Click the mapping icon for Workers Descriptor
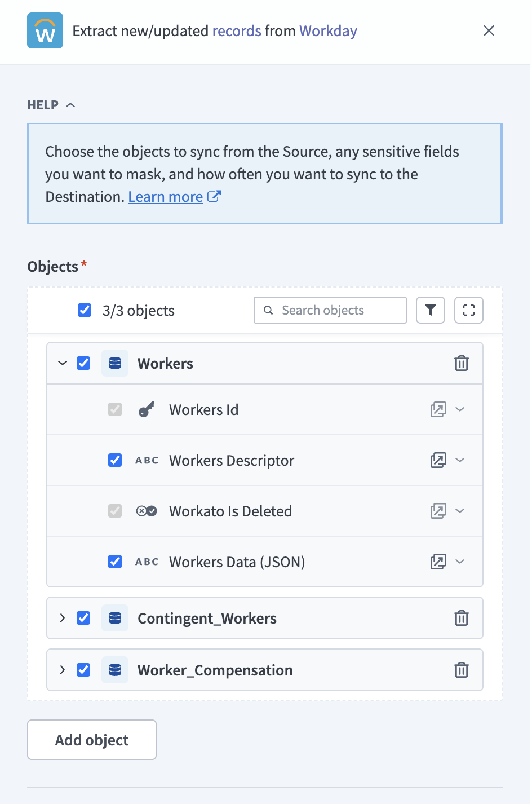The height and width of the screenshot is (804, 532). tap(438, 460)
